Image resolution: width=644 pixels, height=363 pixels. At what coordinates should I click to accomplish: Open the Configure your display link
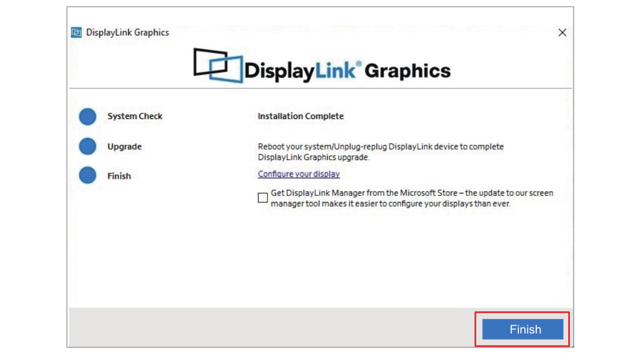[x=299, y=174]
